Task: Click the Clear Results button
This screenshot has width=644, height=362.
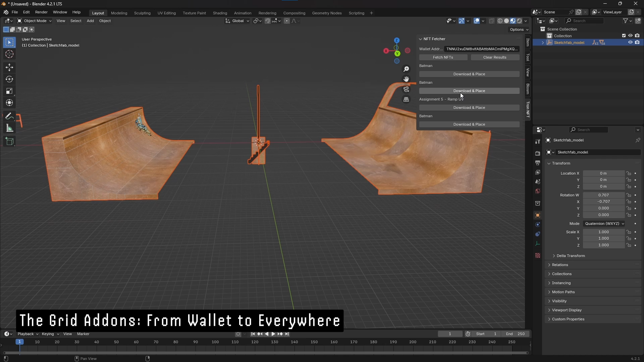Action: pyautogui.click(x=495, y=57)
